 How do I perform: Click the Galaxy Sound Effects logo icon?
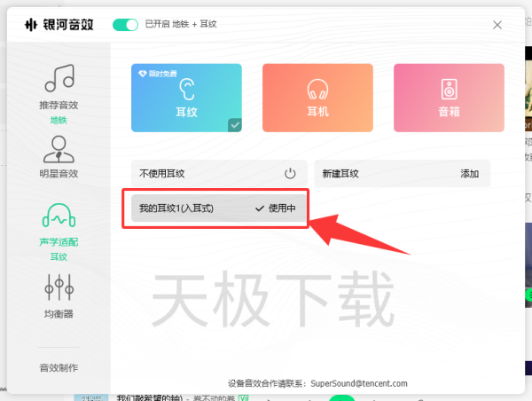click(x=30, y=25)
